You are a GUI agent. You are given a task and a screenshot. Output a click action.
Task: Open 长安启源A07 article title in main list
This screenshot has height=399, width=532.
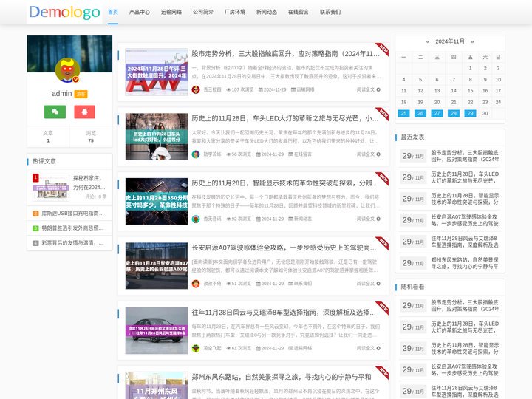(284, 248)
